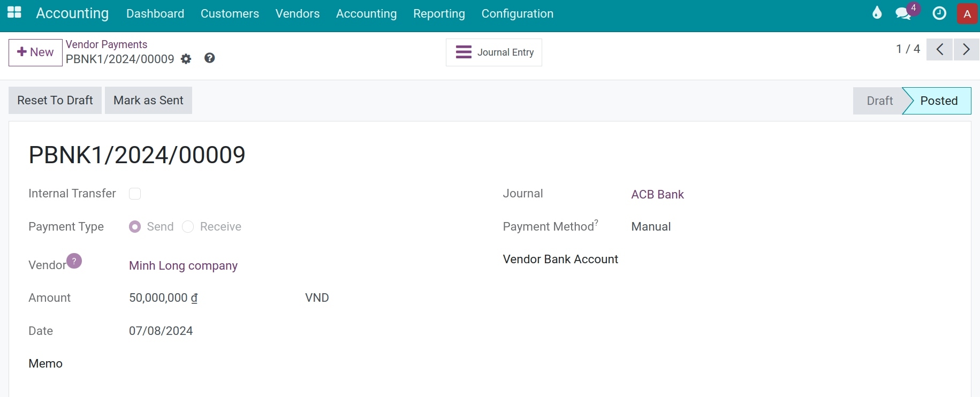Click the amount value 50,000,000 ₫
The width and height of the screenshot is (980, 397).
point(163,298)
